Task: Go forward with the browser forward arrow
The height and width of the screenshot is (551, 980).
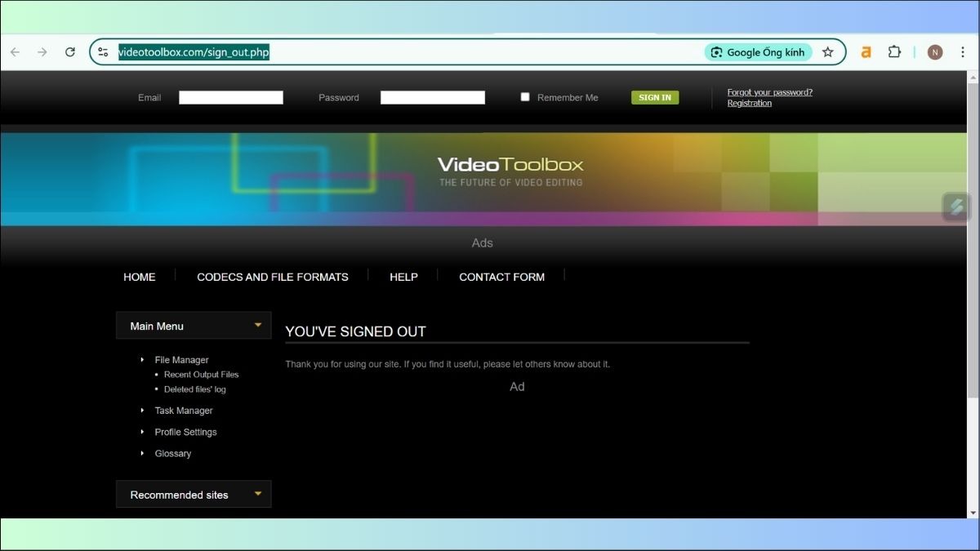Action: (42, 52)
